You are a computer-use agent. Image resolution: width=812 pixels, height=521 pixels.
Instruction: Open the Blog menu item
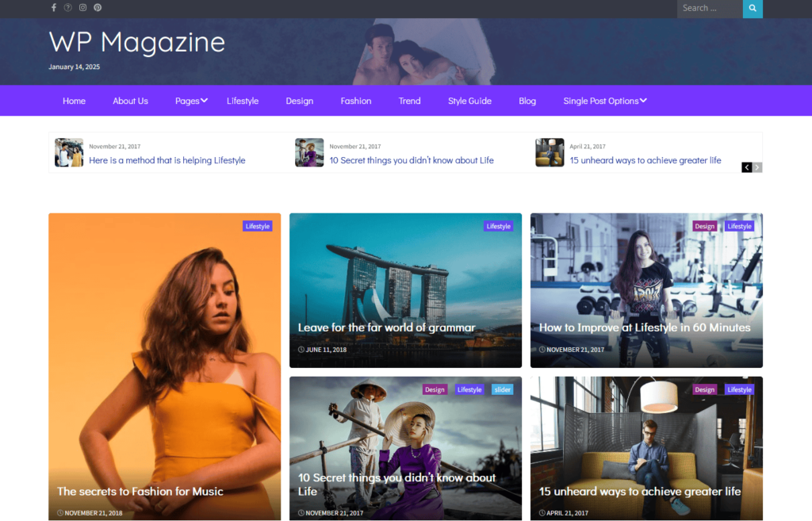(527, 101)
